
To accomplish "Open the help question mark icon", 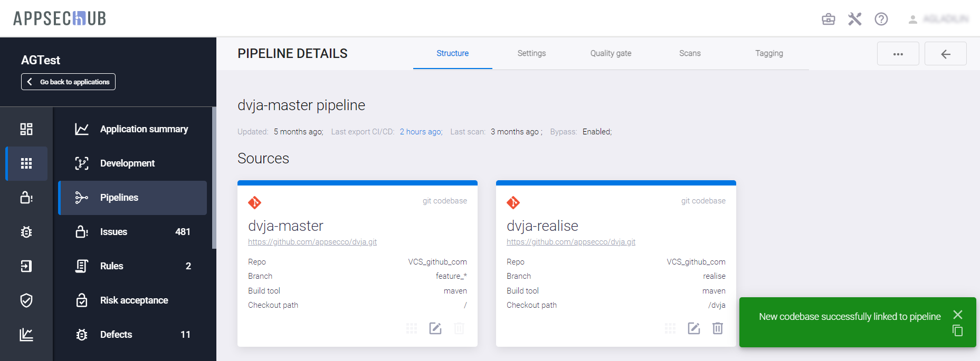I will click(881, 19).
